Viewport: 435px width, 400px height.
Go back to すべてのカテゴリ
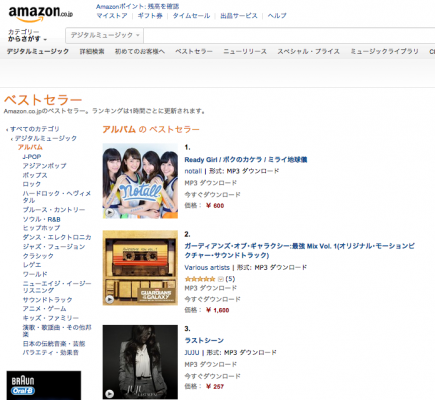[35, 129]
